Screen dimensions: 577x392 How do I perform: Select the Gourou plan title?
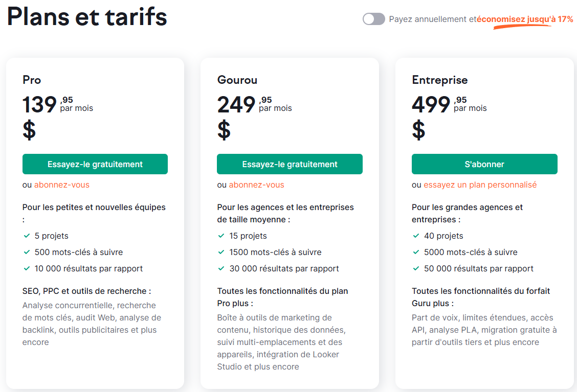click(x=237, y=80)
